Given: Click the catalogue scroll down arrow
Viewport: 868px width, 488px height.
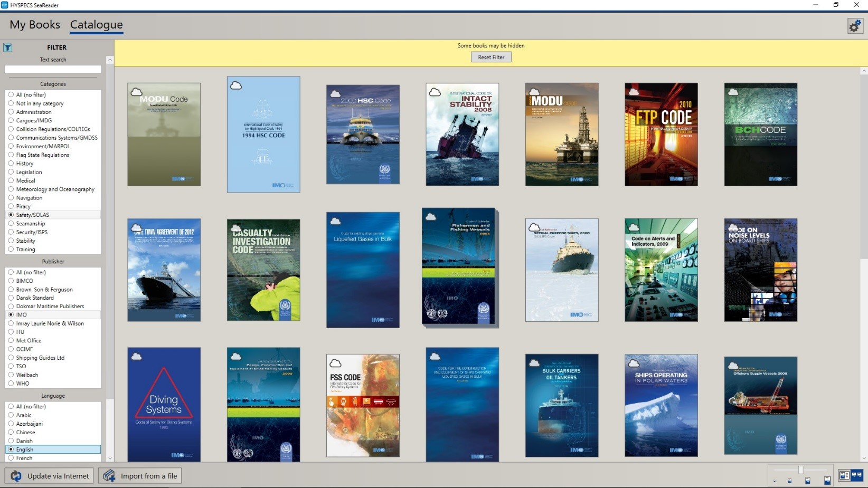Looking at the screenshot, I should pos(864,458).
